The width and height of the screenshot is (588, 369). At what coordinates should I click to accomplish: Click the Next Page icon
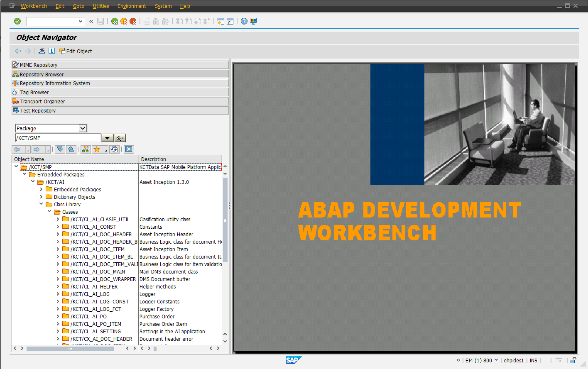click(x=198, y=21)
